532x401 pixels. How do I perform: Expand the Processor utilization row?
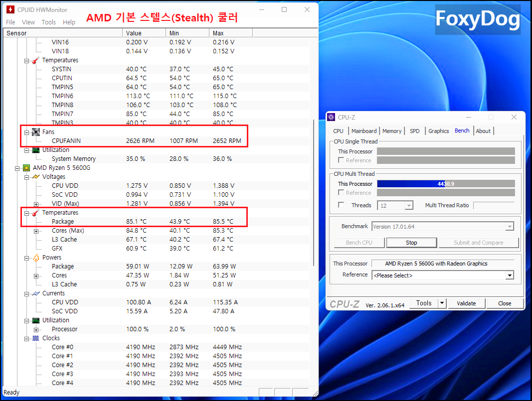[36, 330]
